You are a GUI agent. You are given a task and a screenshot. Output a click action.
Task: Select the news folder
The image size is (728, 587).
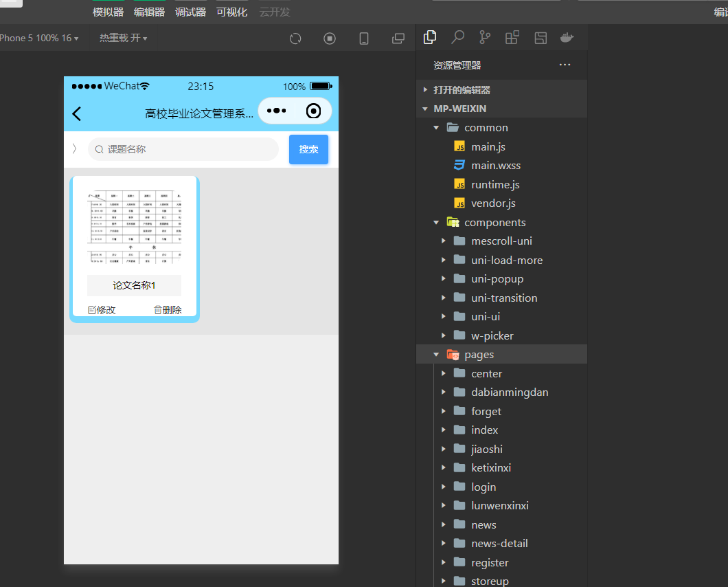coord(501,524)
